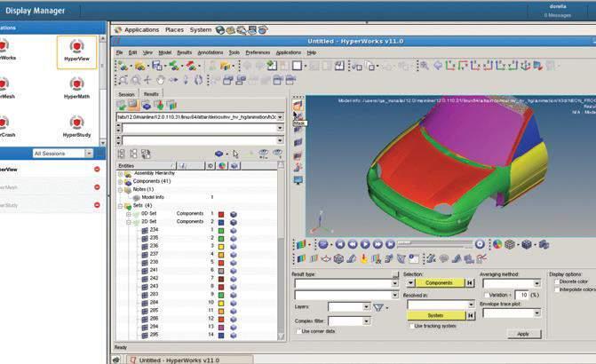
Task: Click the save session toolbar icon
Action: [156, 66]
